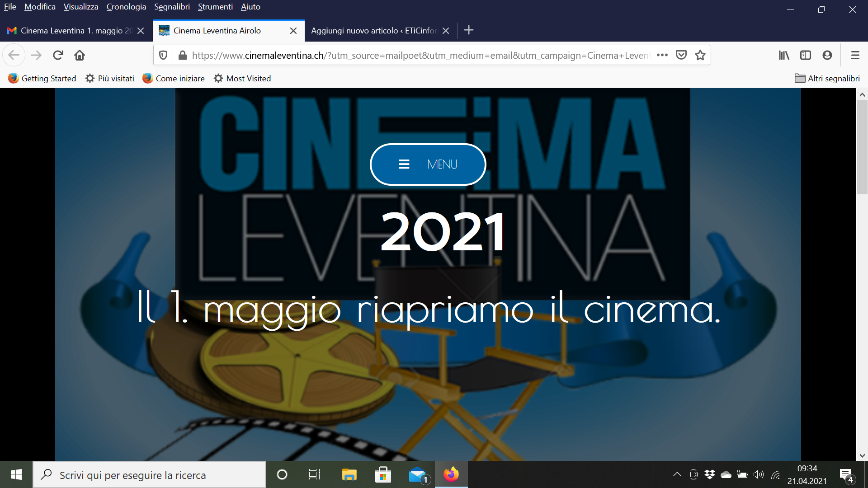Go forward using the forward arrow

36,55
